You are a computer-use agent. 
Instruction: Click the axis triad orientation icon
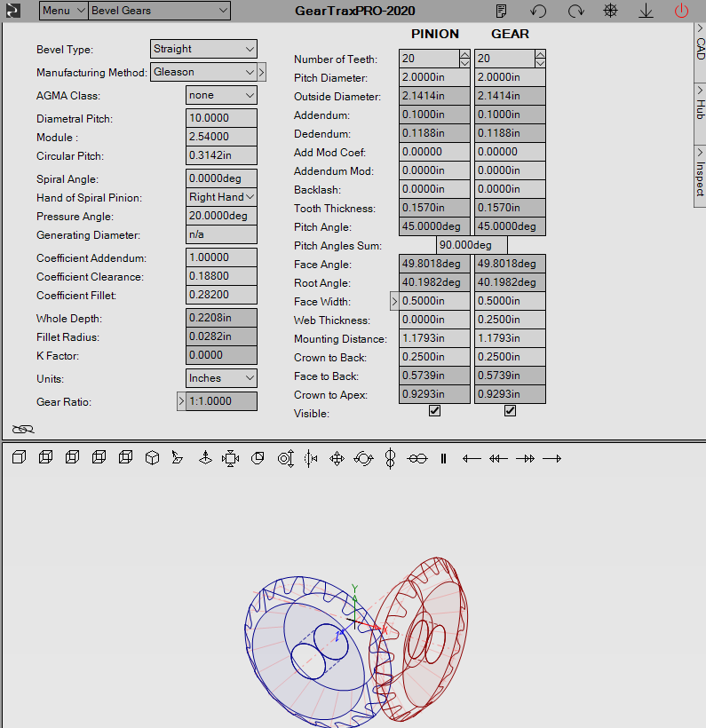(205, 458)
